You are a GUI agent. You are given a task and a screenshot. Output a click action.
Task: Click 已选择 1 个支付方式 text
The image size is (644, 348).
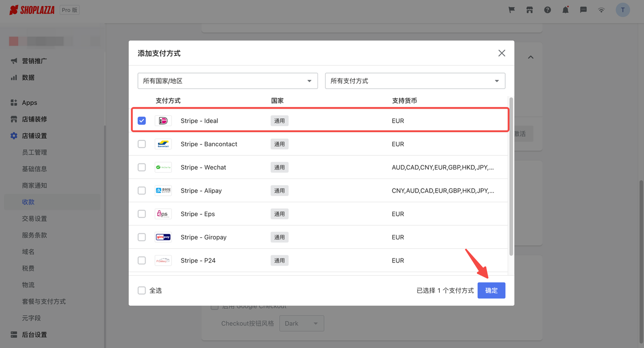point(445,290)
